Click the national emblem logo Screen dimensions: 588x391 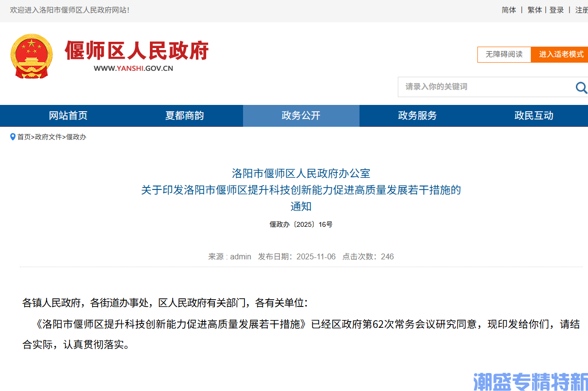32,54
